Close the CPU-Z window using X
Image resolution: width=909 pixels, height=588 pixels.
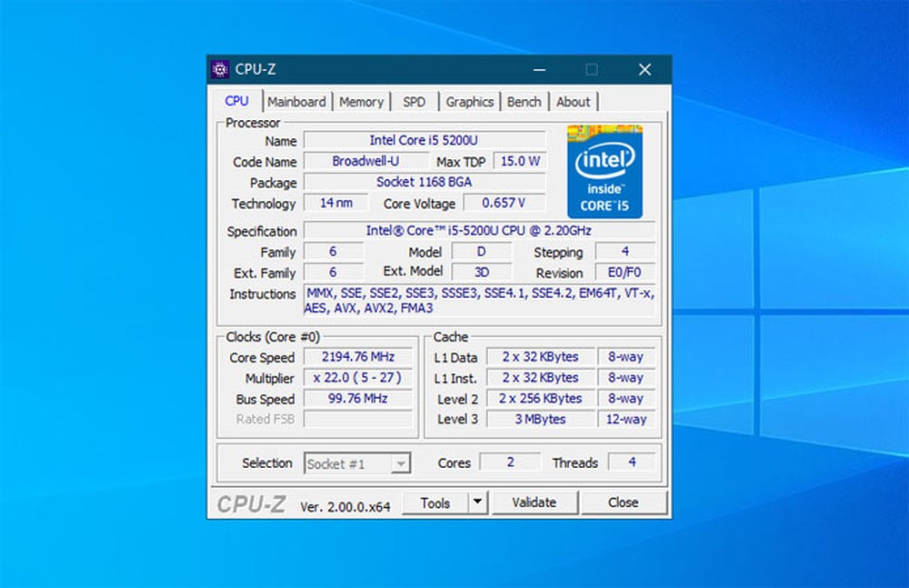pos(644,70)
